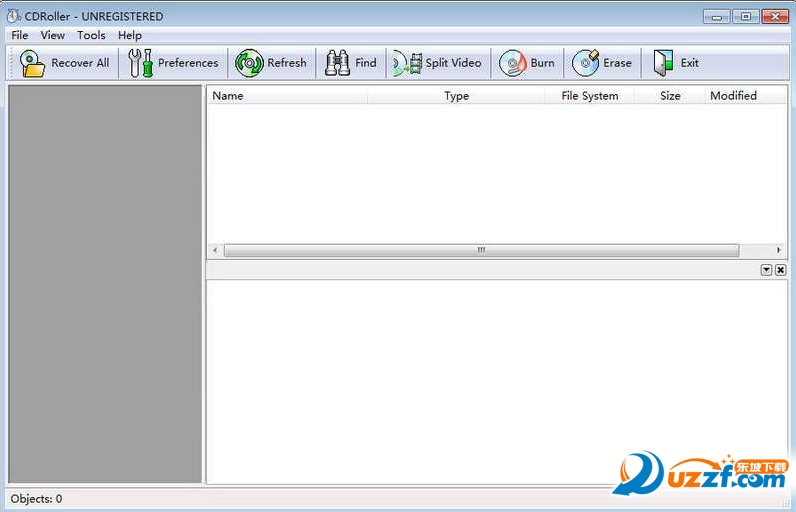Screen dimensions: 796x512
Task: Click the Burn disc flame icon
Action: click(x=512, y=63)
